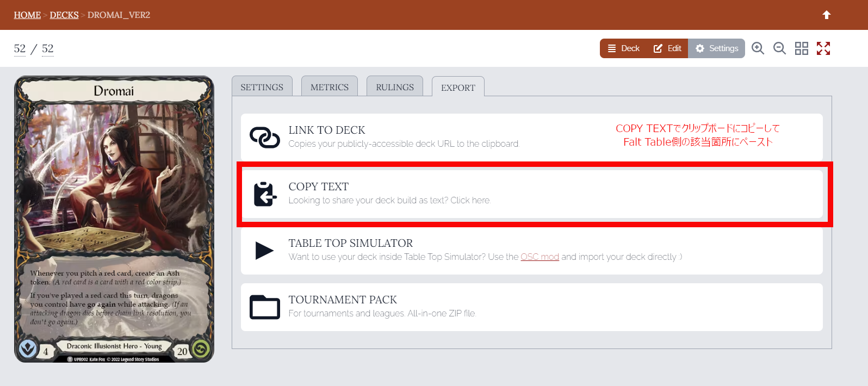Click the Dromai hero card image
This screenshot has height=386, width=868.
[114, 219]
